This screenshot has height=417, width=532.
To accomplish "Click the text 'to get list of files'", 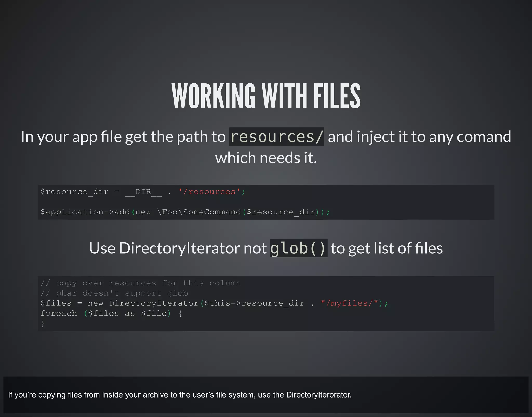I will (x=387, y=248).
